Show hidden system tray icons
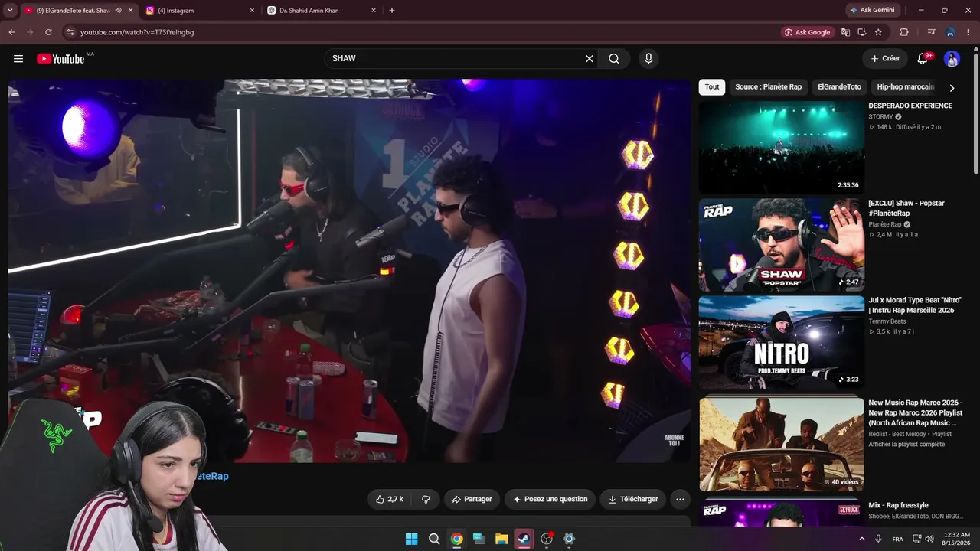 pyautogui.click(x=861, y=539)
